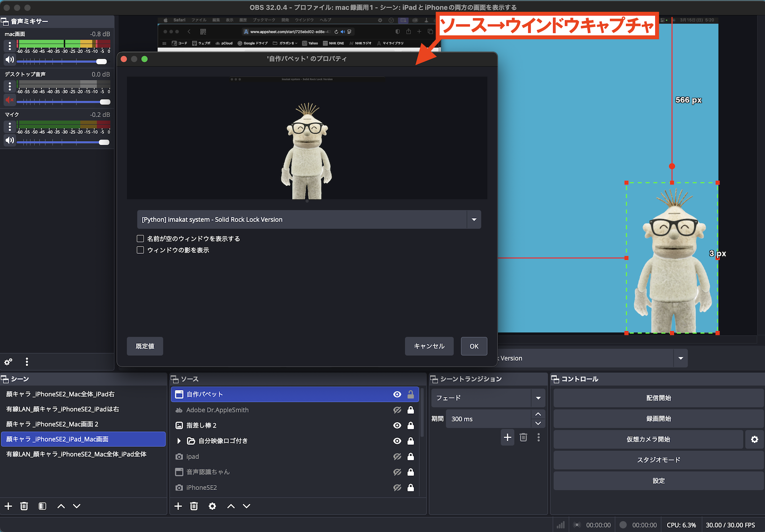The height and width of the screenshot is (532, 765).
Task: Select scene 顔キャラ_iPhoneSE2_Mac画面 2
Action: (x=52, y=424)
